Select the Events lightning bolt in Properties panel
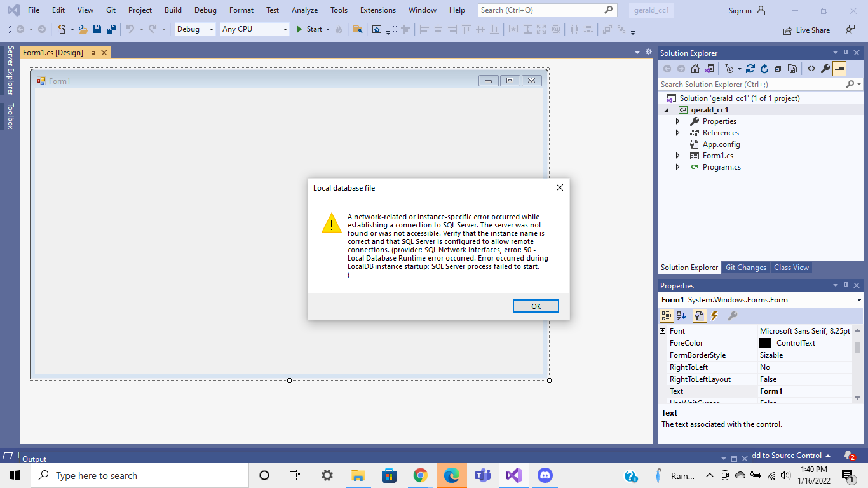This screenshot has height=488, width=868. coord(714,316)
